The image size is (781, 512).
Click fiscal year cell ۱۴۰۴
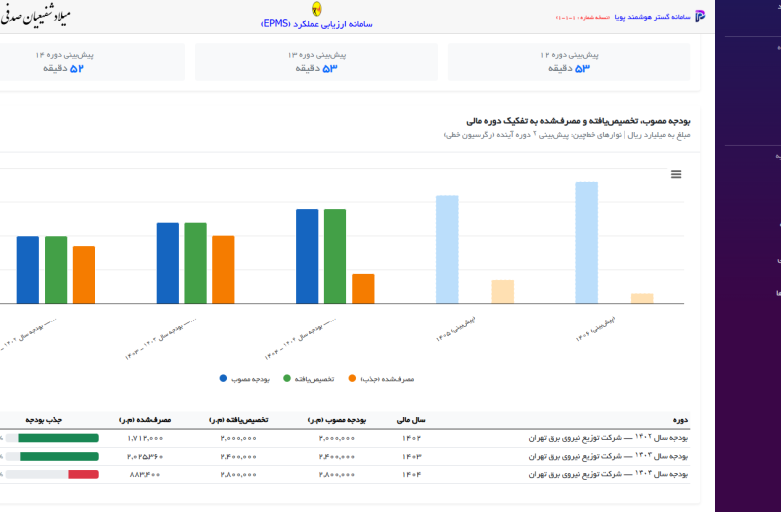tap(411, 475)
